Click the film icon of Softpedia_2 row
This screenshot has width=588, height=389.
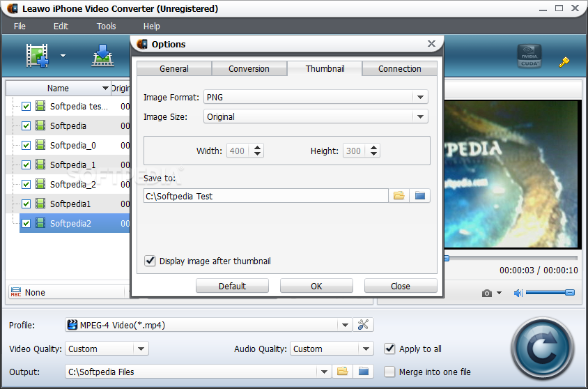(40, 184)
